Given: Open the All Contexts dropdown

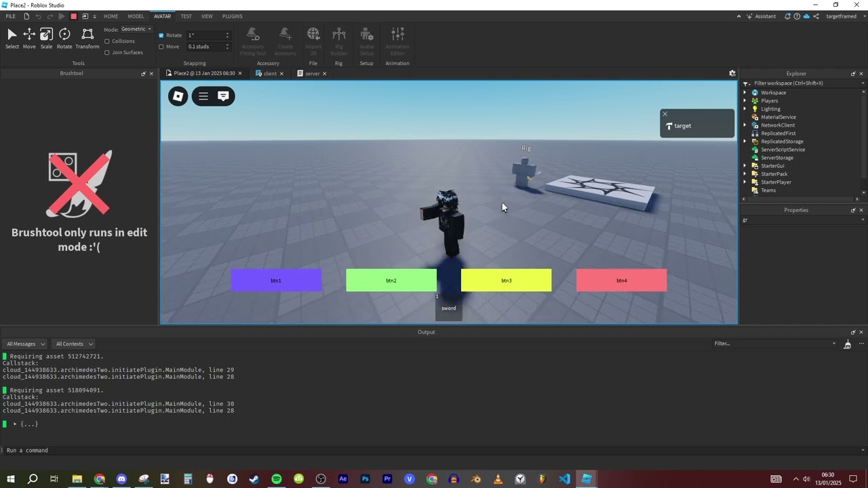Looking at the screenshot, I should coord(74,344).
